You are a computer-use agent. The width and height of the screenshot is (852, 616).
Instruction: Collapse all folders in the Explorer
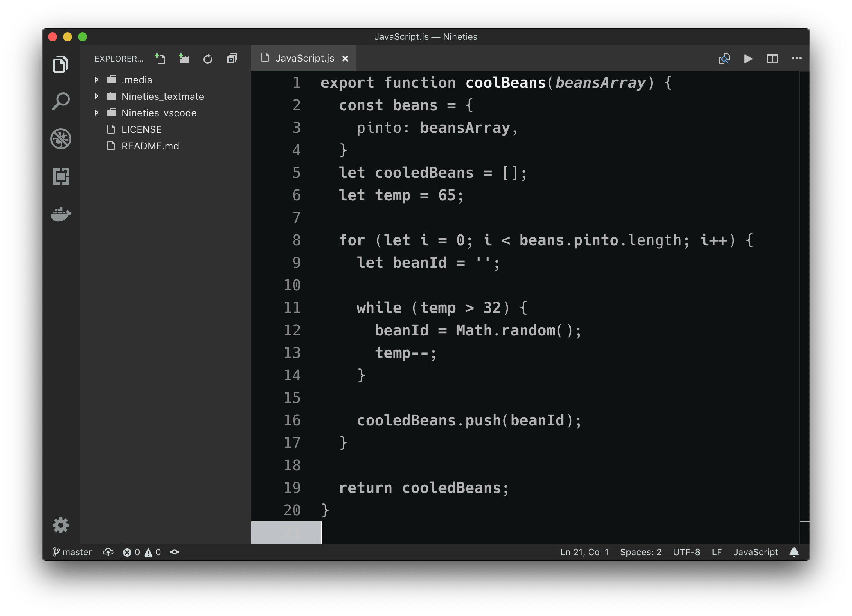232,59
